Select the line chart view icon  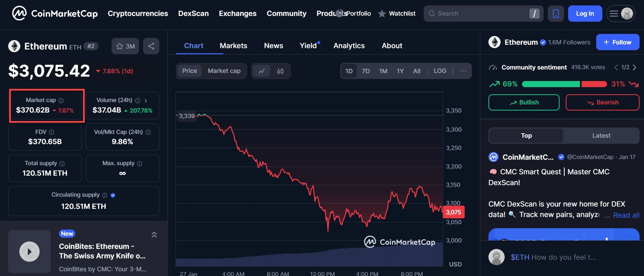click(262, 71)
